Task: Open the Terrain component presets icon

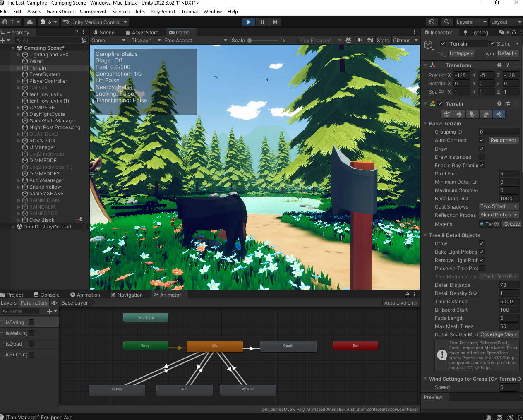Action: tap(508, 103)
